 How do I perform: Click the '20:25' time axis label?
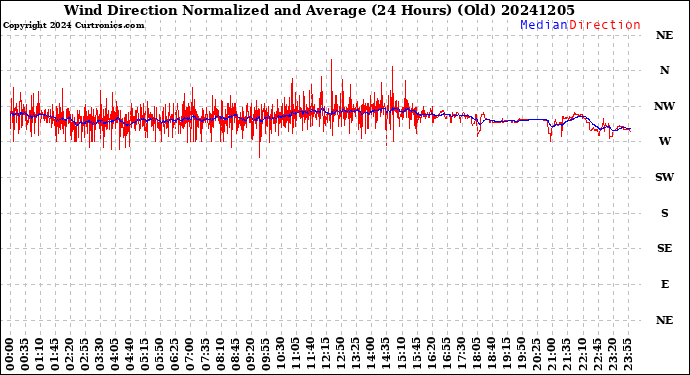(536, 354)
